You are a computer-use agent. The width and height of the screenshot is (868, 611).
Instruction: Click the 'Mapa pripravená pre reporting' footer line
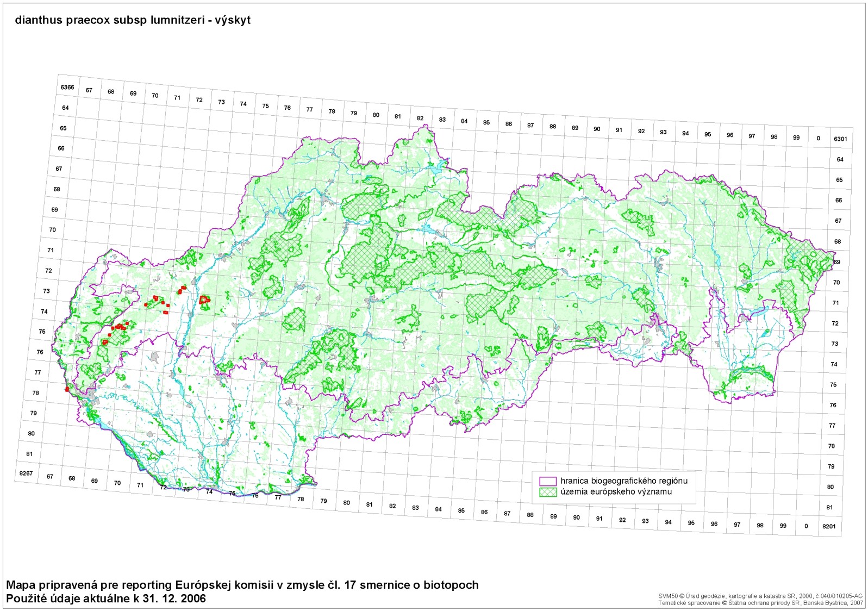click(242, 585)
